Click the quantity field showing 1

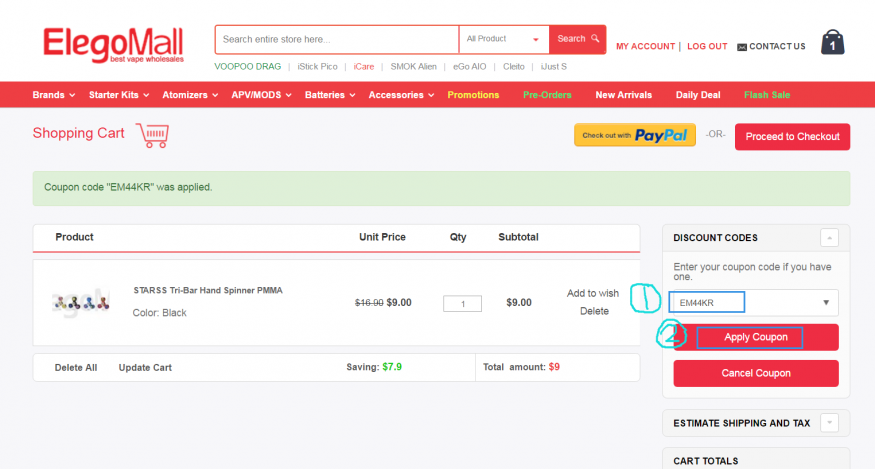coord(462,304)
